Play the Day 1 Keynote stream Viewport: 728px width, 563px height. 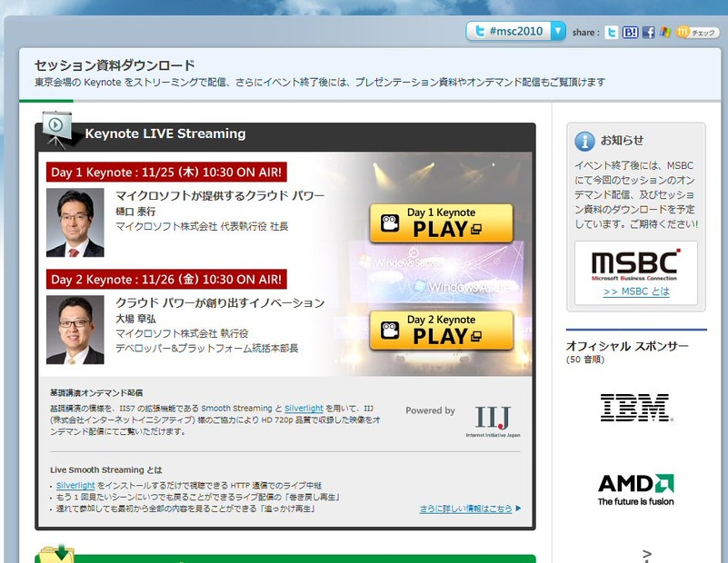pos(441,223)
